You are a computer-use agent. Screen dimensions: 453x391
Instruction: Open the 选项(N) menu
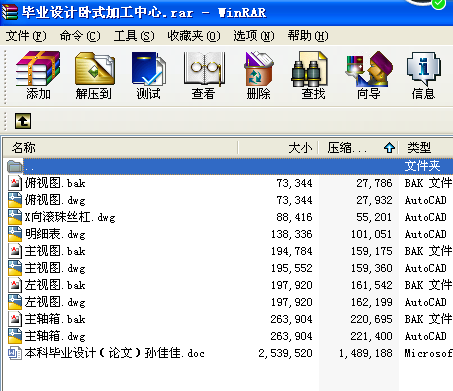tap(254, 36)
